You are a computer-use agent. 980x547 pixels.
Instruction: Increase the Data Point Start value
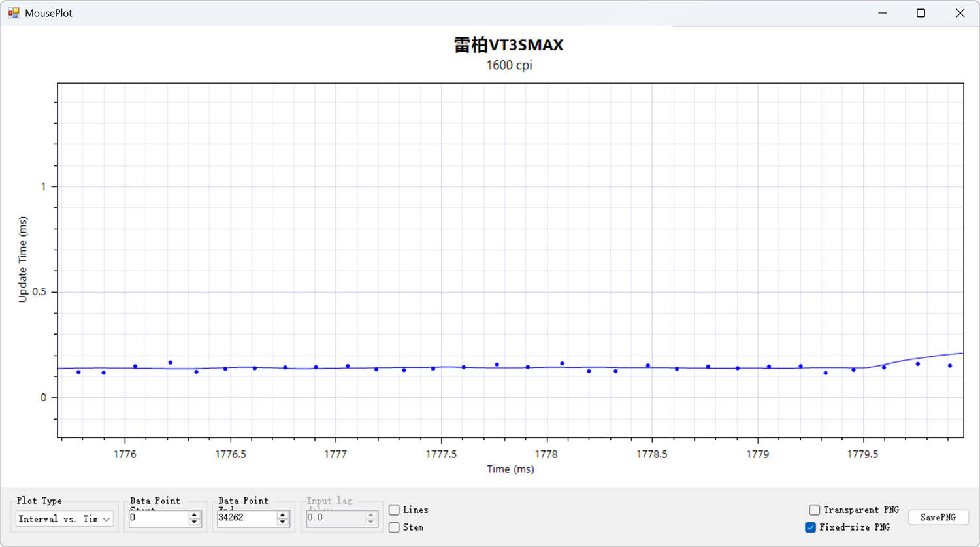(194, 514)
